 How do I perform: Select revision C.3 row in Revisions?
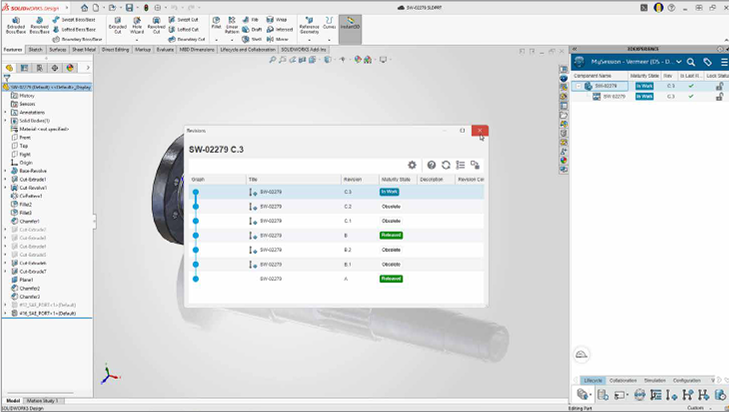[336, 192]
